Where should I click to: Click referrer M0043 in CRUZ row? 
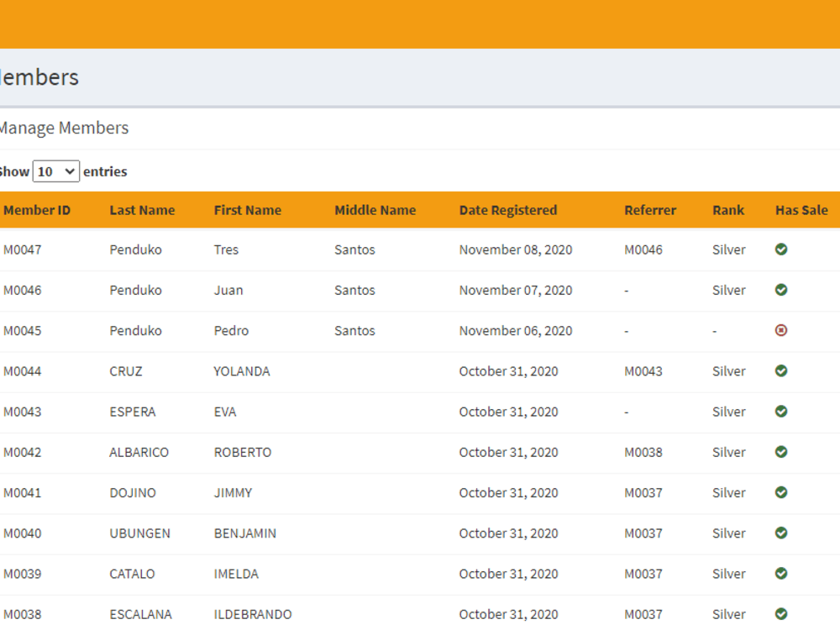[643, 371]
